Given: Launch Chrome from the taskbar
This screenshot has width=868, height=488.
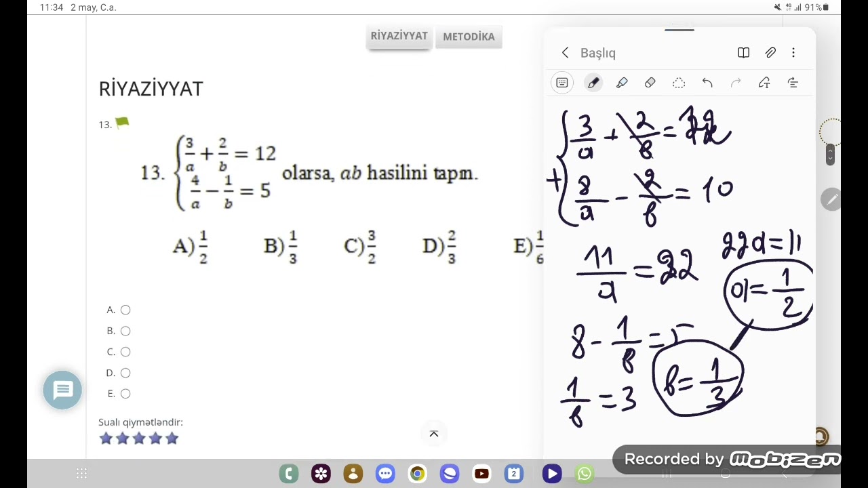Looking at the screenshot, I should click(x=417, y=474).
